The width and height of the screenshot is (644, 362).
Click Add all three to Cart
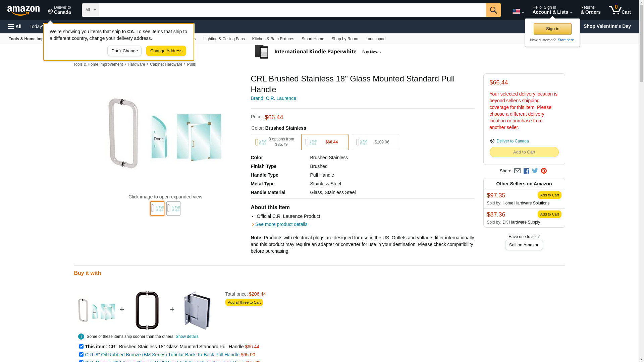tap(244, 302)
